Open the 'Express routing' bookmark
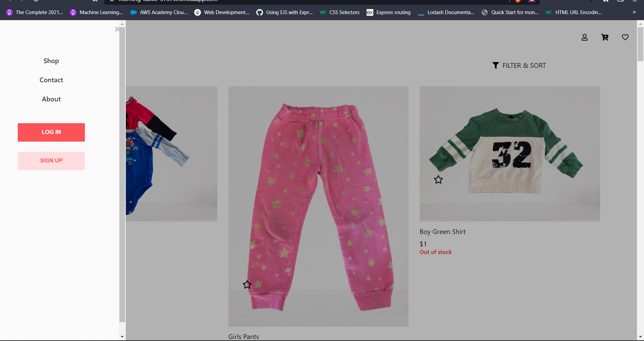 click(x=388, y=12)
